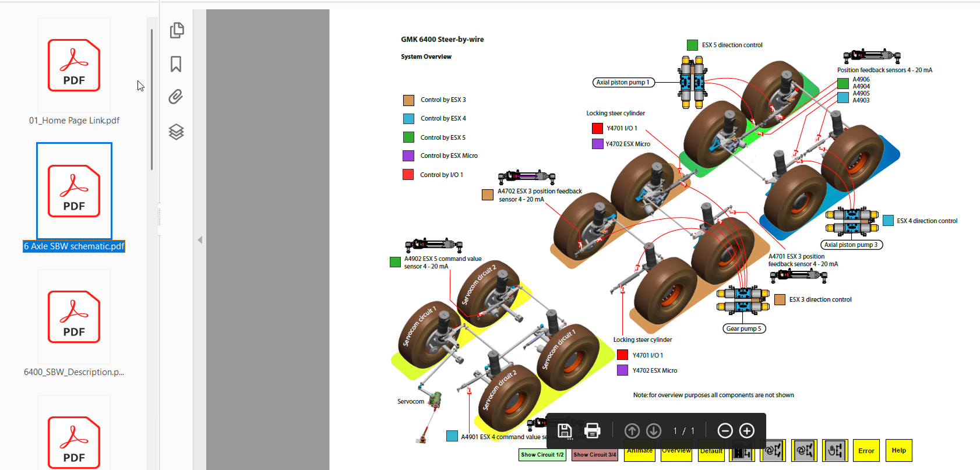Viewport: 980px width, 470px height.
Task: Click the Axial piston pump 3 label
Action: tap(851, 245)
